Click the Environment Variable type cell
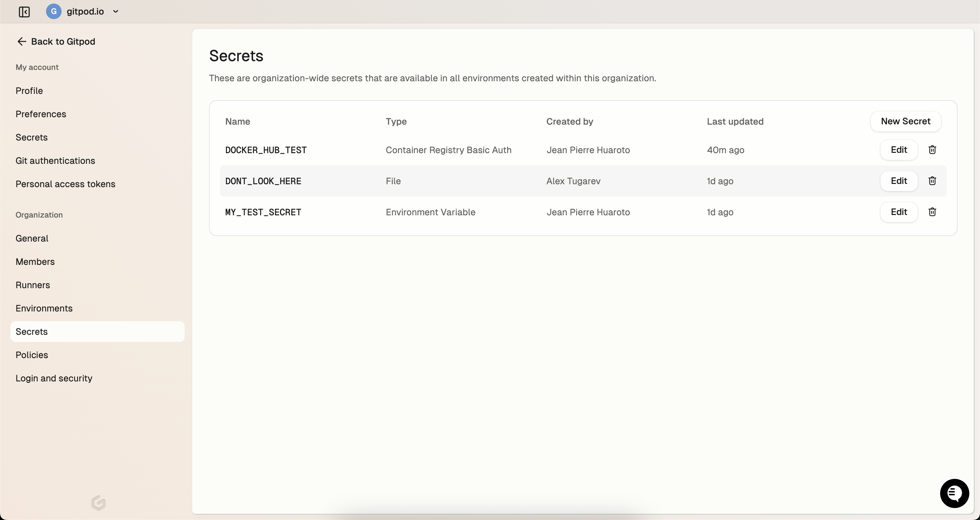Image resolution: width=980 pixels, height=520 pixels. [431, 212]
